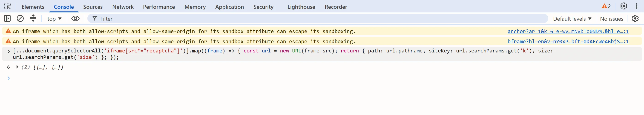Open the Network tab

pos(123,7)
